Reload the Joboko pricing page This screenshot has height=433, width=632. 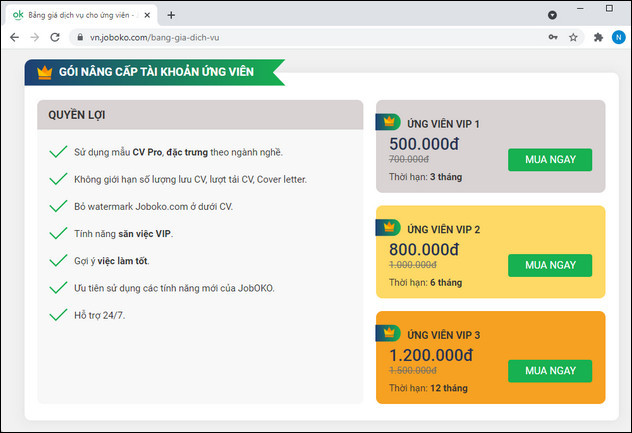click(x=55, y=37)
